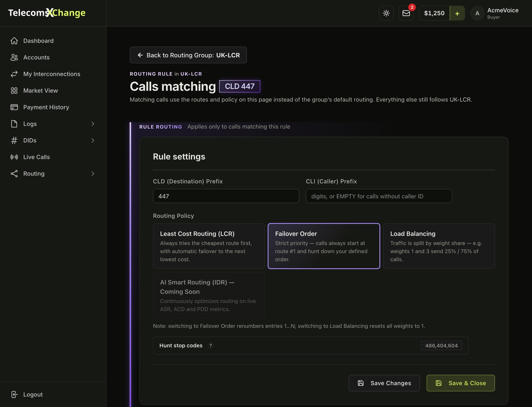Expand the Routing submenu chevron
532x407 pixels.
click(93, 174)
